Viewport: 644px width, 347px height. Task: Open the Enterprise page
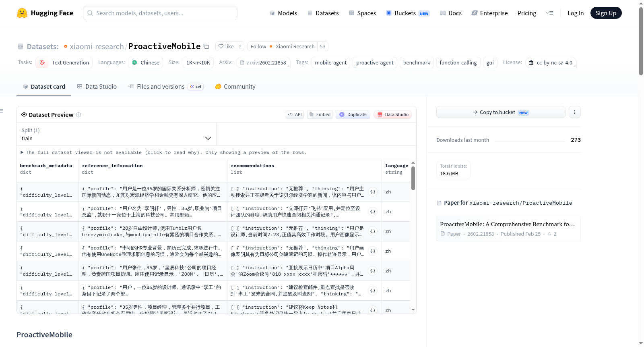tap(489, 13)
